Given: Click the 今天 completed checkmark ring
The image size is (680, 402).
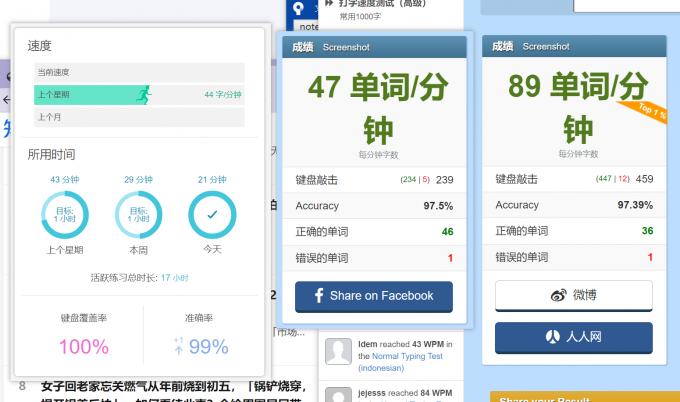Looking at the screenshot, I should [212, 215].
